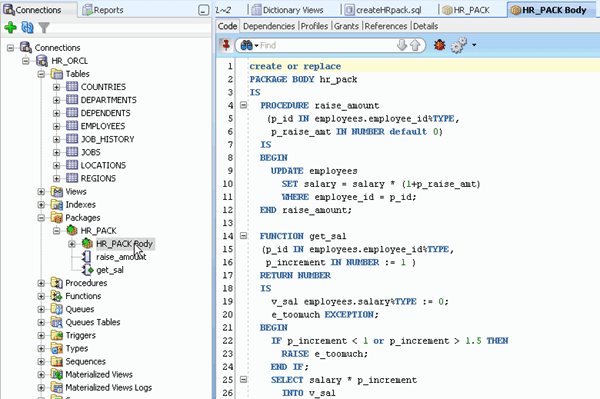
Task: Click the 'PACKAGE BODY hr_pack' code line
Action: pos(303,79)
